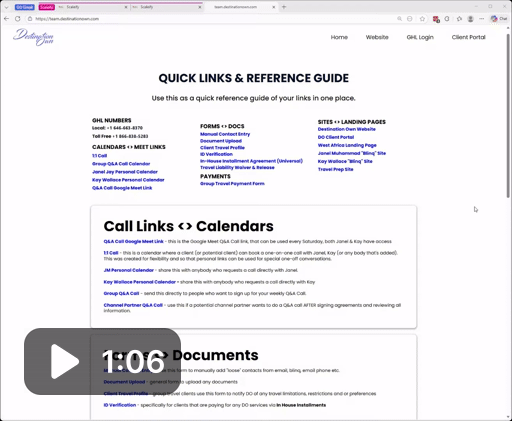Image resolution: width=512 pixels, height=421 pixels.
Task: Open the GHL Login nav item
Action: pyautogui.click(x=420, y=37)
